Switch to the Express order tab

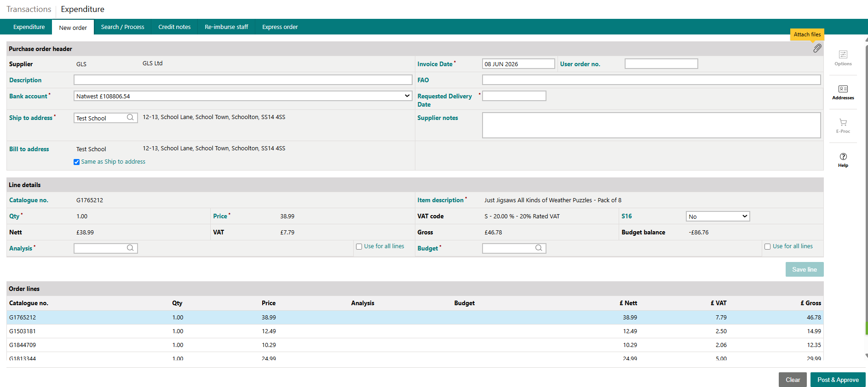(280, 27)
